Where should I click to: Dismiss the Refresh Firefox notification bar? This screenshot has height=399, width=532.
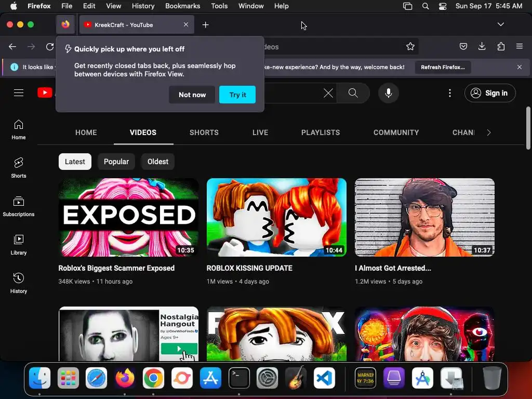tap(520, 67)
